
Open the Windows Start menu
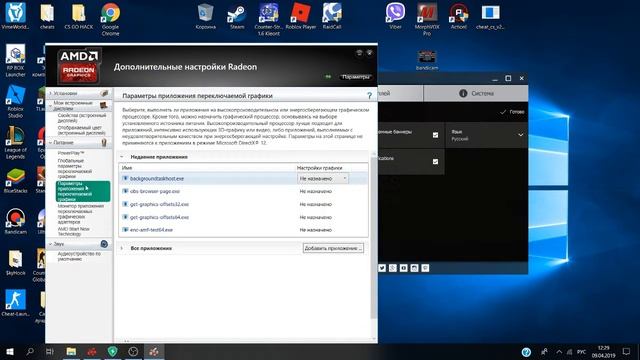pos(9,351)
